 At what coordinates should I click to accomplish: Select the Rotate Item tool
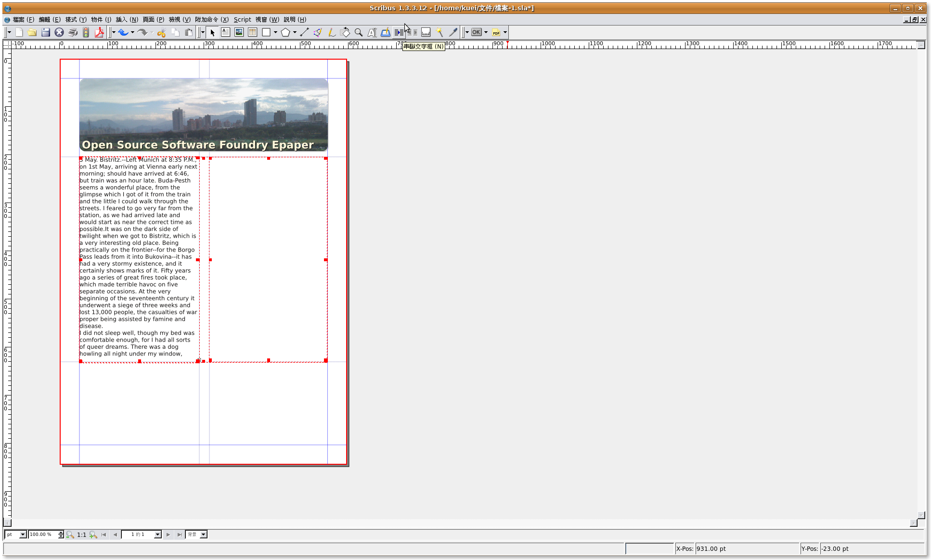345,32
